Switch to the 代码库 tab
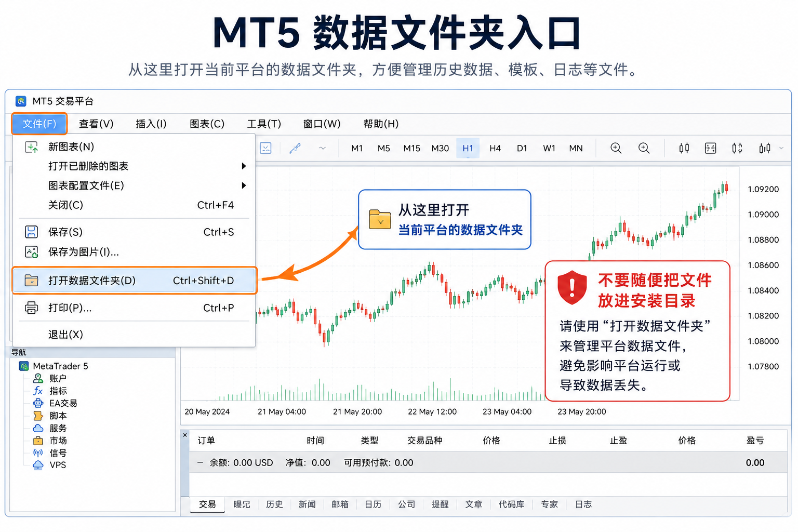The height and width of the screenshot is (532, 798). coord(511,504)
